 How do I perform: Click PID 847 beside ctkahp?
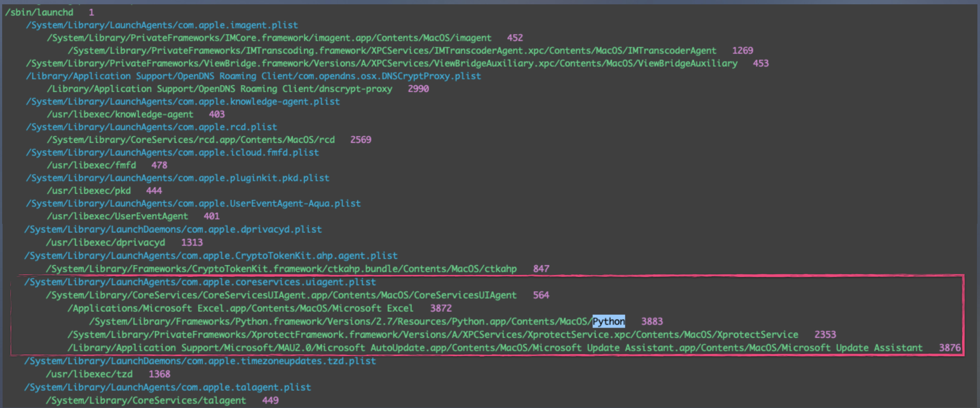tap(541, 269)
